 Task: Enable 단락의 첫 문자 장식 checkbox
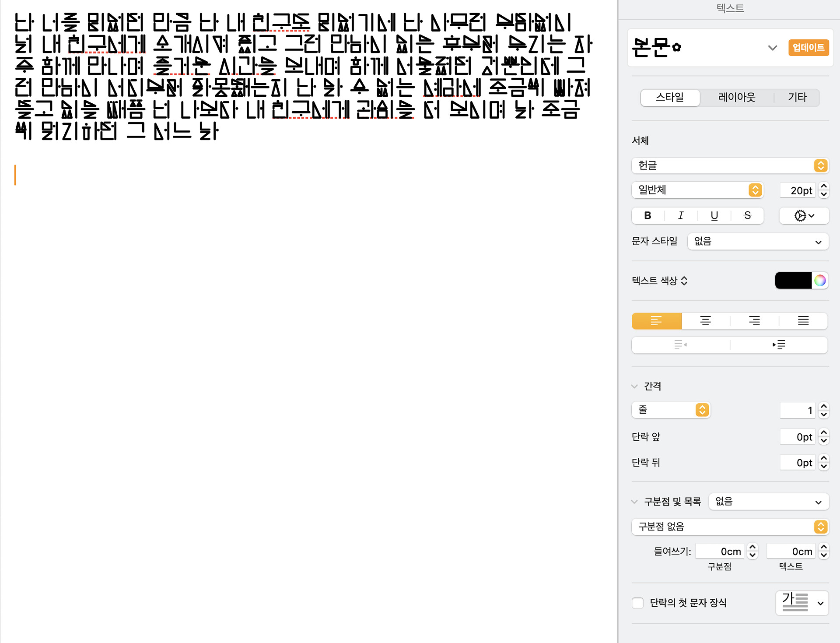[638, 603]
